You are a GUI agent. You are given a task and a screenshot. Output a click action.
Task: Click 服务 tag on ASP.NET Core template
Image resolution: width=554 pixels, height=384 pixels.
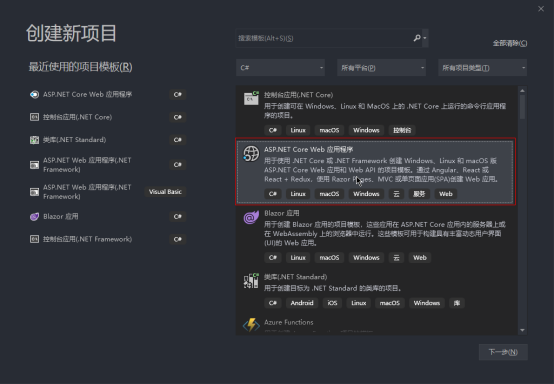(x=419, y=194)
